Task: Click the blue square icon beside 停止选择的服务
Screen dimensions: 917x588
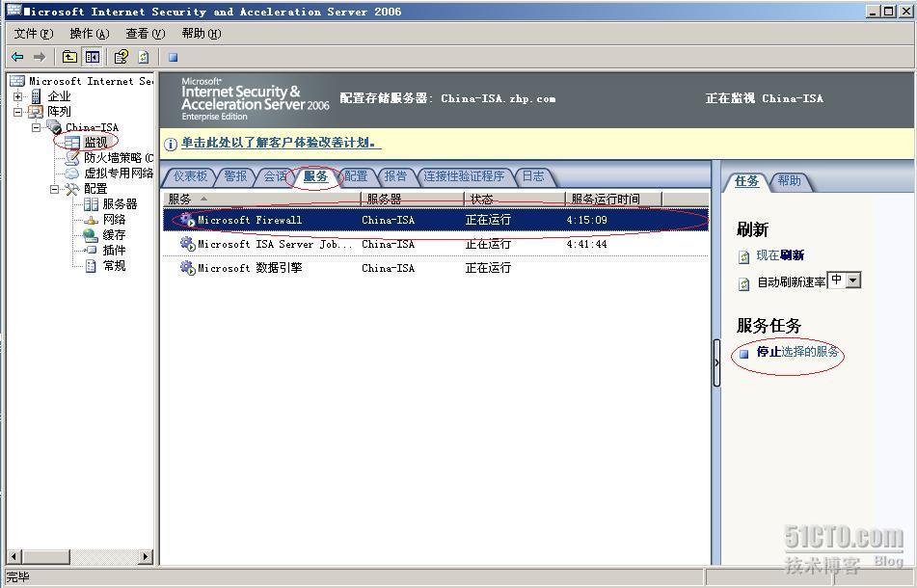Action: (743, 354)
